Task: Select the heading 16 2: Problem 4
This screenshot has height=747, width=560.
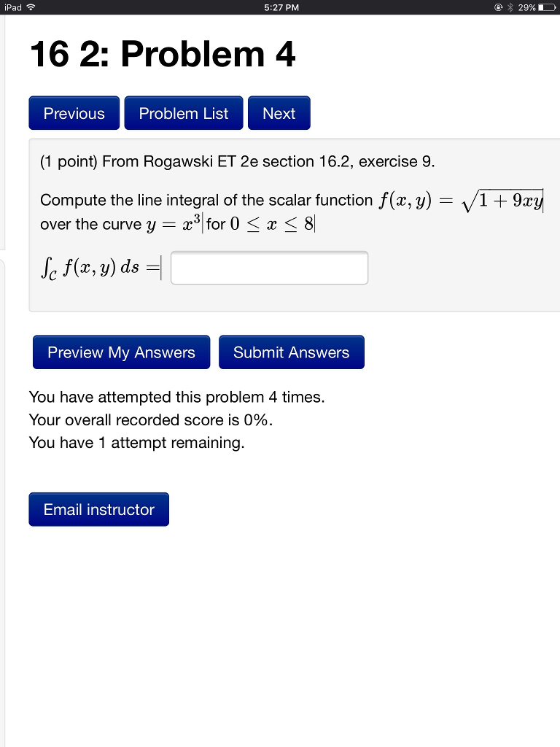Action: tap(162, 54)
